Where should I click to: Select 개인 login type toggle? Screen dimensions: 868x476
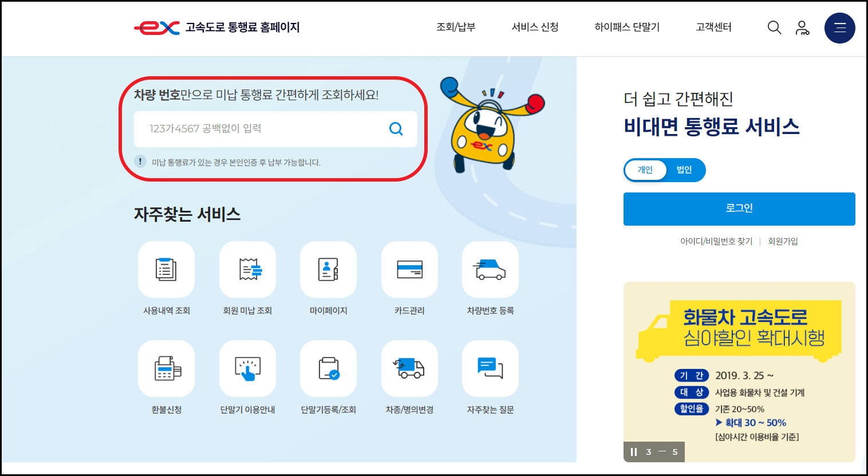click(x=645, y=170)
